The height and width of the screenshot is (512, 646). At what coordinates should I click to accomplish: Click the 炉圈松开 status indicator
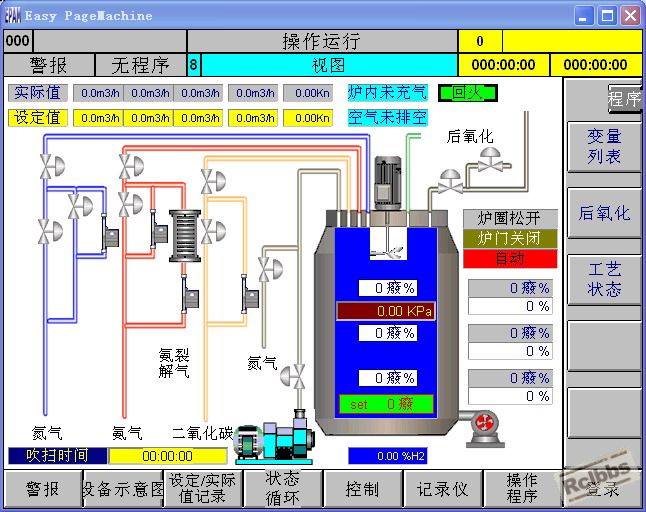tap(510, 218)
